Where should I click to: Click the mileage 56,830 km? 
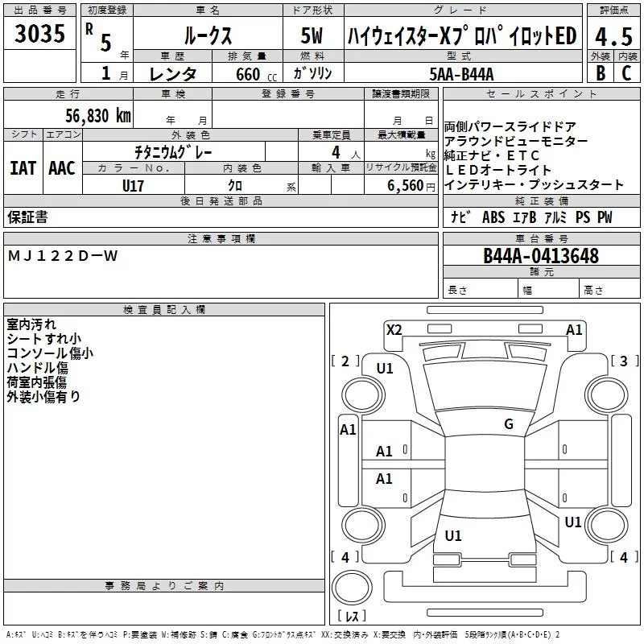[98, 116]
